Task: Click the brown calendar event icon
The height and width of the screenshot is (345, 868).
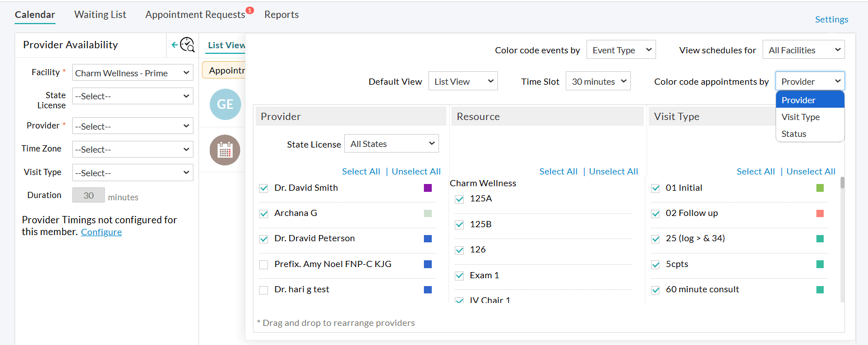Action: 225,150
